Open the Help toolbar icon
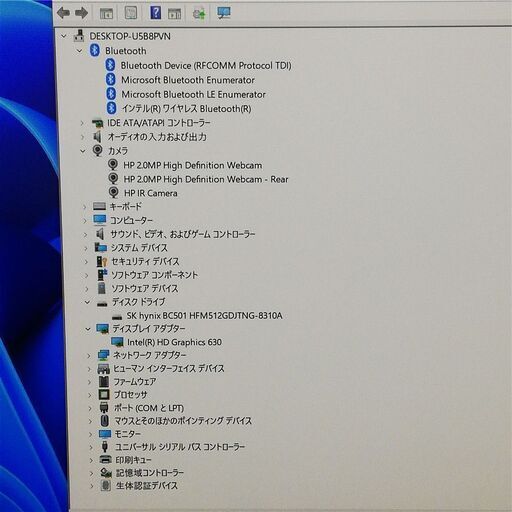The height and width of the screenshot is (512, 512). coord(156,13)
